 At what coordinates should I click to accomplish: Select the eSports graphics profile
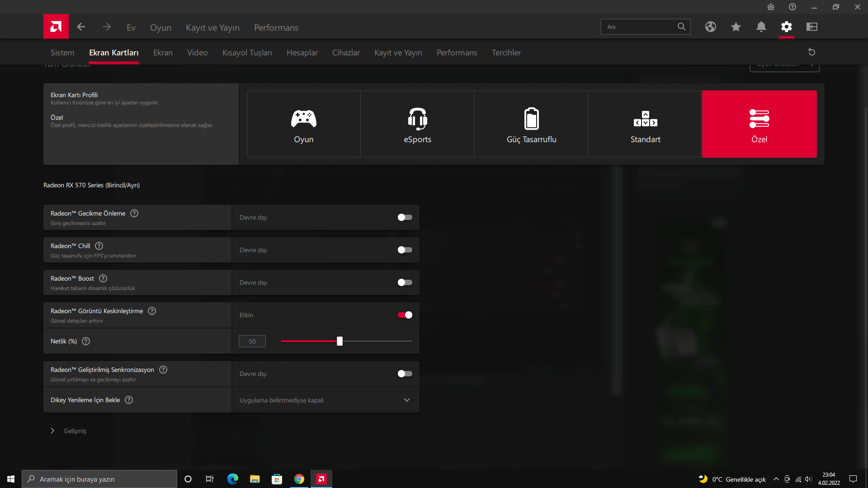point(417,124)
